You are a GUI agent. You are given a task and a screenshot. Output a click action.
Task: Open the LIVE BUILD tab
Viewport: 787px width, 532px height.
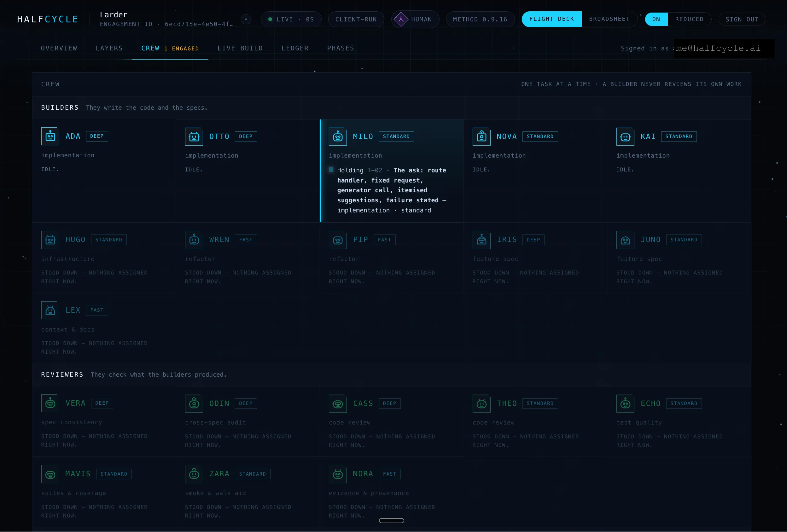pos(240,49)
